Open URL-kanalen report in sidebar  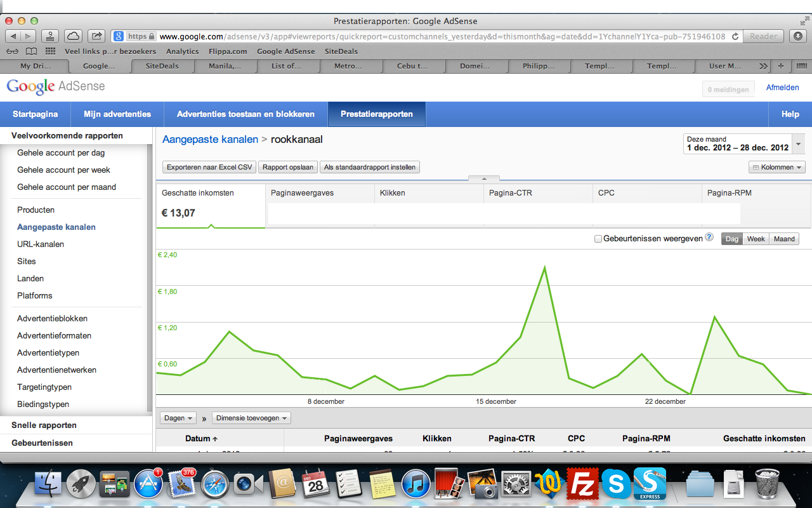[41, 244]
